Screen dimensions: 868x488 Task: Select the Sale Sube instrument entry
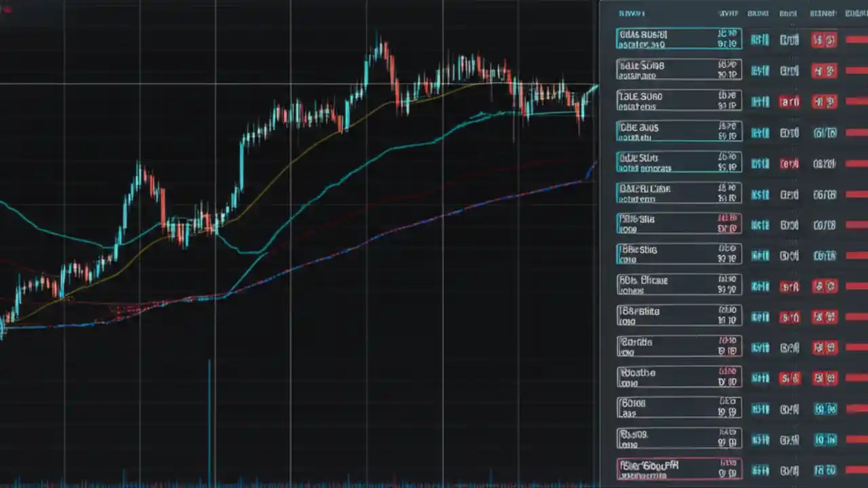[x=678, y=70]
